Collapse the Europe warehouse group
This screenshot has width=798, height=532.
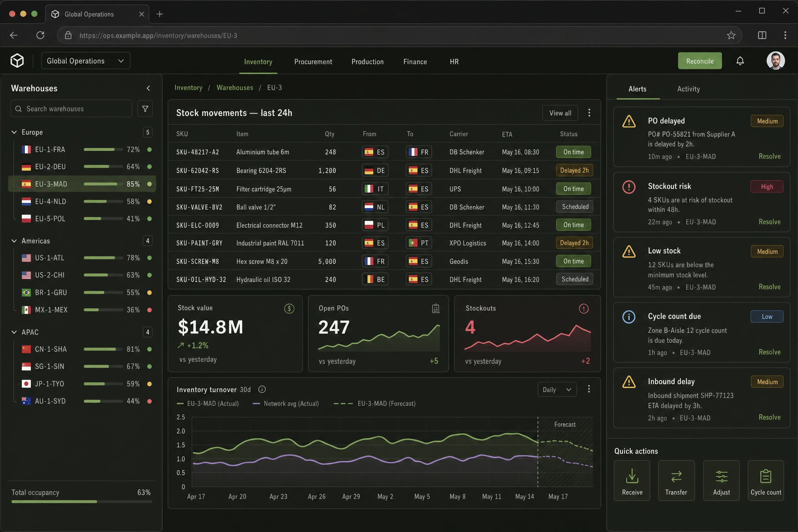[x=14, y=132]
